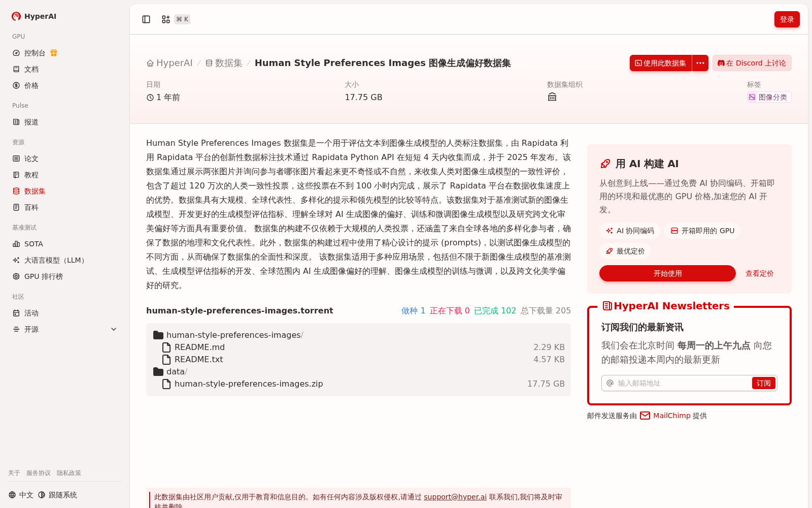Viewport: 812px width, 508px height.
Task: Expand the 开源 sidebar chevron
Action: [x=114, y=329]
